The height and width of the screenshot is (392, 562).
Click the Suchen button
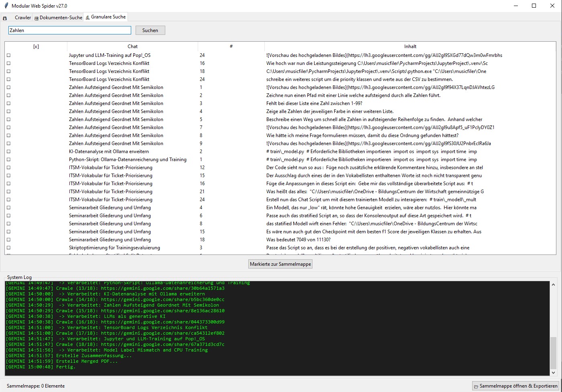point(150,30)
